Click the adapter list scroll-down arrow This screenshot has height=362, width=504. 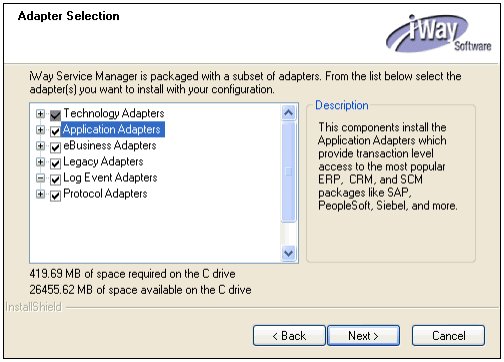tap(289, 253)
